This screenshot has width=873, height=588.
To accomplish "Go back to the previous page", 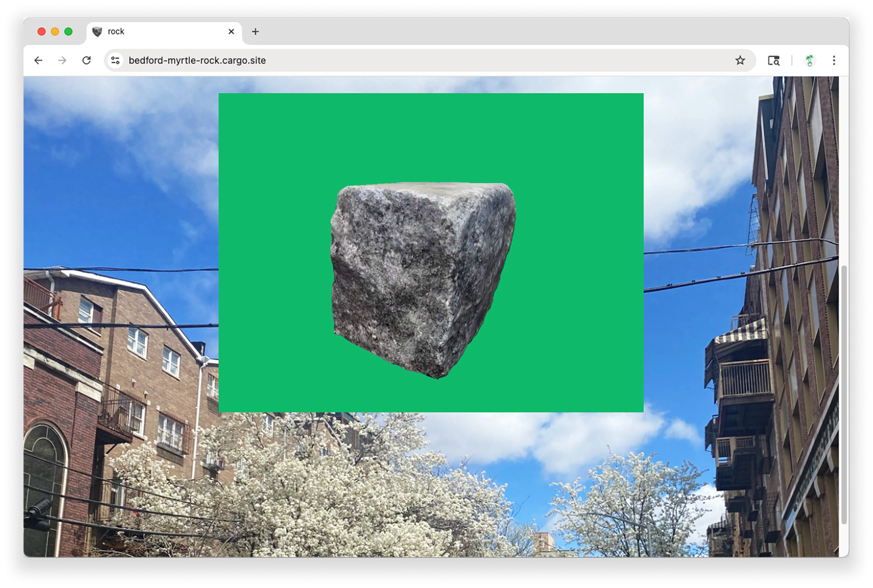I will point(38,60).
